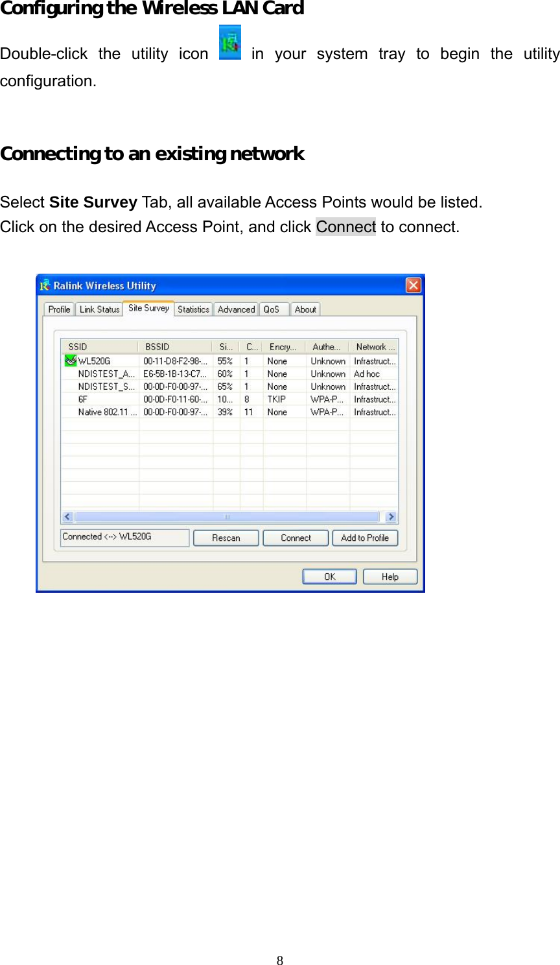Viewport: 560px width, 965px height.
Task: Open the Advanced tab
Action: point(236,309)
